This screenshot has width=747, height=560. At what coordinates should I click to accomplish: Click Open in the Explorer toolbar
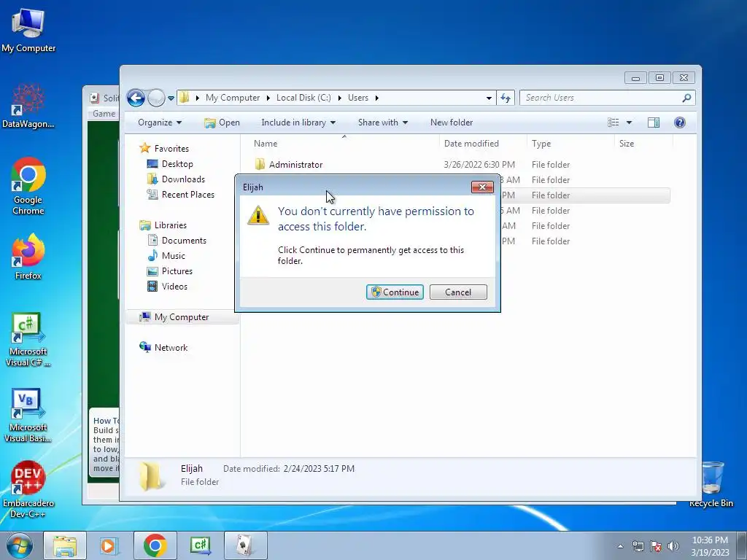click(222, 122)
